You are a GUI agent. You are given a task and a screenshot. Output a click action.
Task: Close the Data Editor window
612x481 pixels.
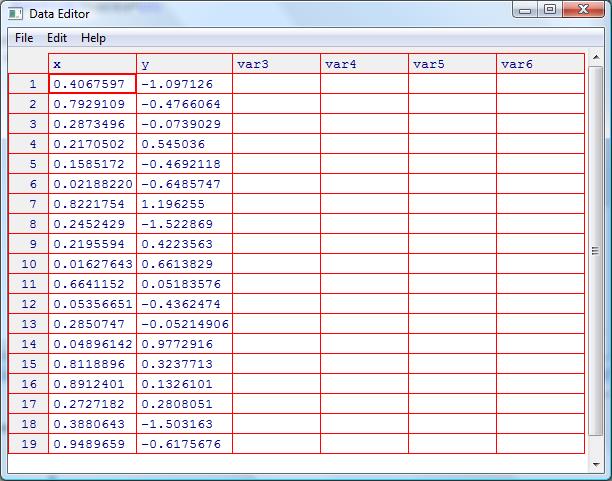pyautogui.click(x=584, y=9)
